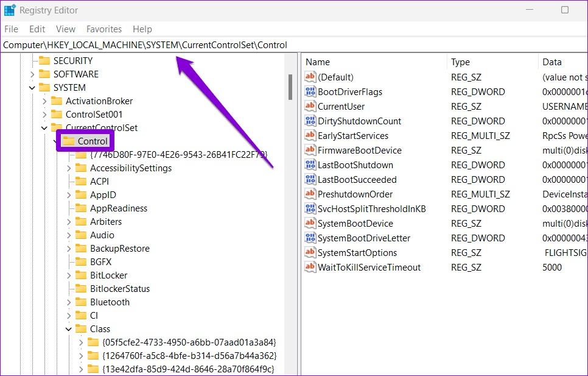Expand the AccessibilitySettings key

pyautogui.click(x=69, y=168)
